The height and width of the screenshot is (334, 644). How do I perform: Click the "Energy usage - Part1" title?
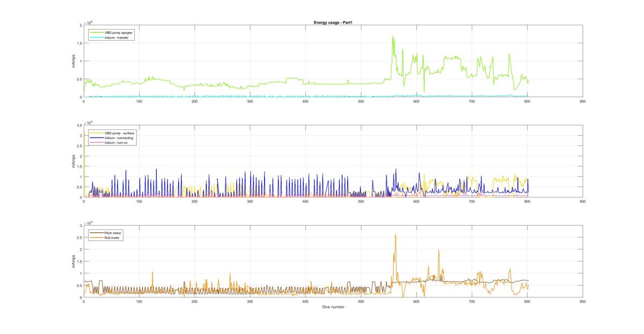tap(332, 23)
